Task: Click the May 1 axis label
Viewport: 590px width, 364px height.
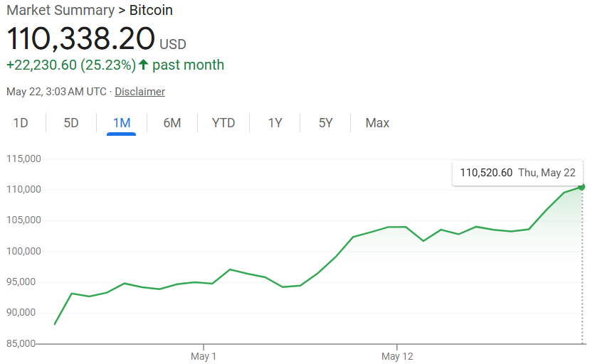Action: point(204,355)
